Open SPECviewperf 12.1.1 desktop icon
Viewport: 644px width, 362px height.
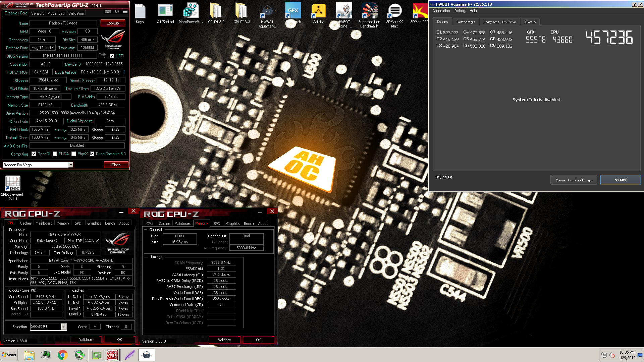click(x=12, y=188)
